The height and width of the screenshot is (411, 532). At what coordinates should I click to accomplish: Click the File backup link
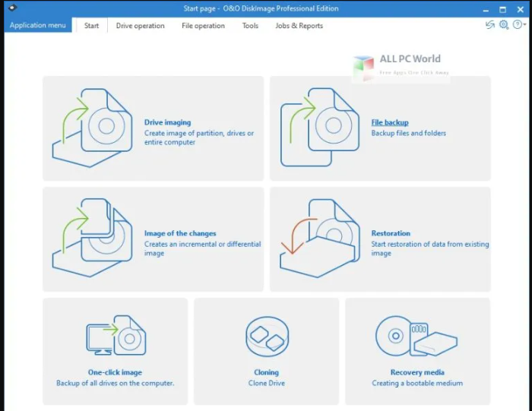[390, 122]
